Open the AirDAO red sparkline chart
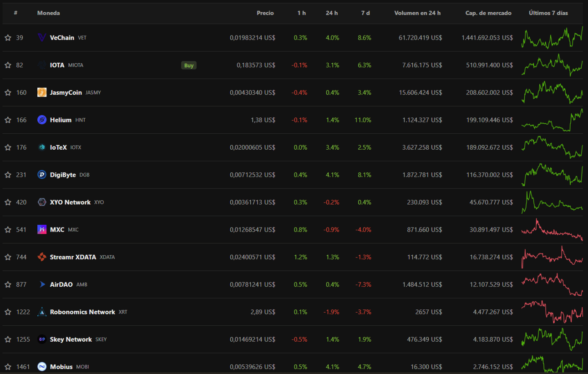Screen dimensions: 588x374 [x=552, y=284]
